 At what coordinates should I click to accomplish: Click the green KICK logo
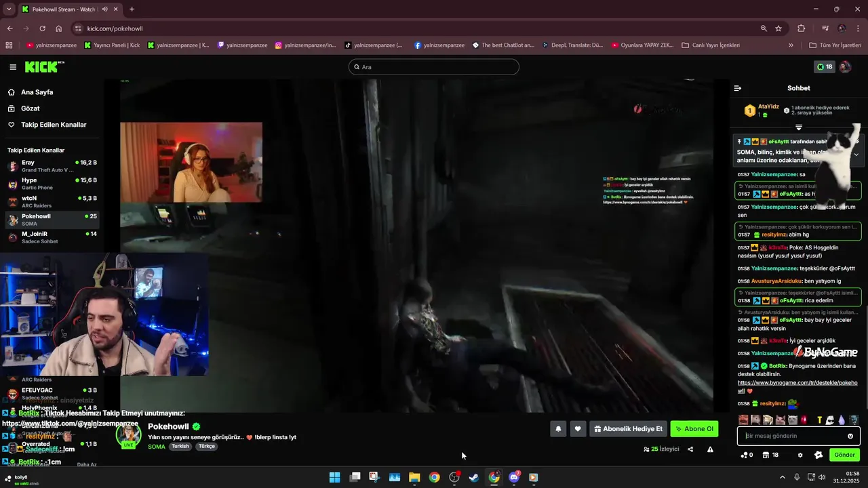44,66
